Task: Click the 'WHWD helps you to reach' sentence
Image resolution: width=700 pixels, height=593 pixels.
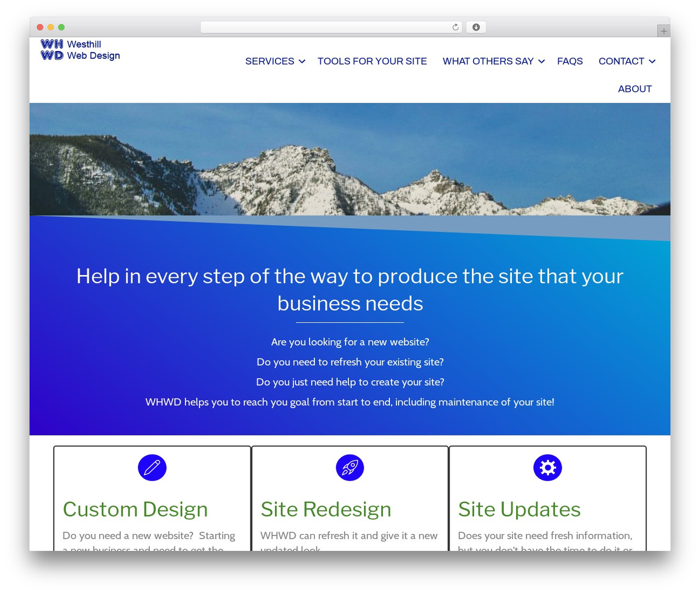Action: tap(350, 402)
